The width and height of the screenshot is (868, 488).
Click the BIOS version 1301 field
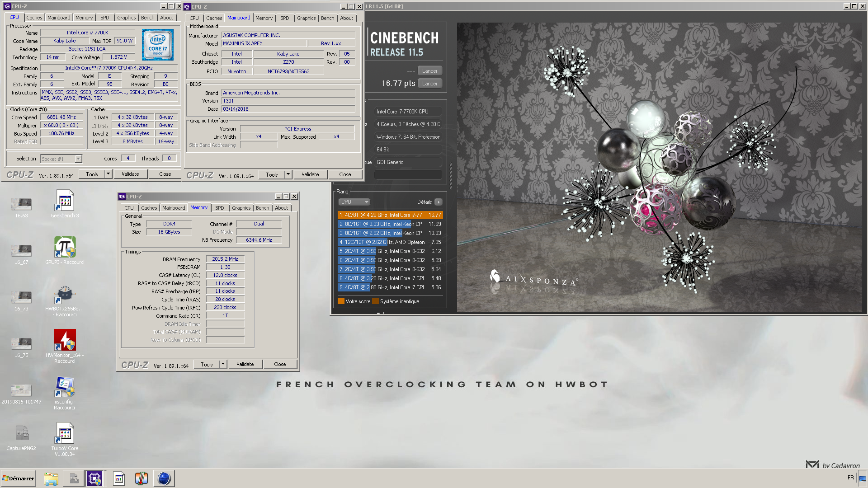click(288, 101)
